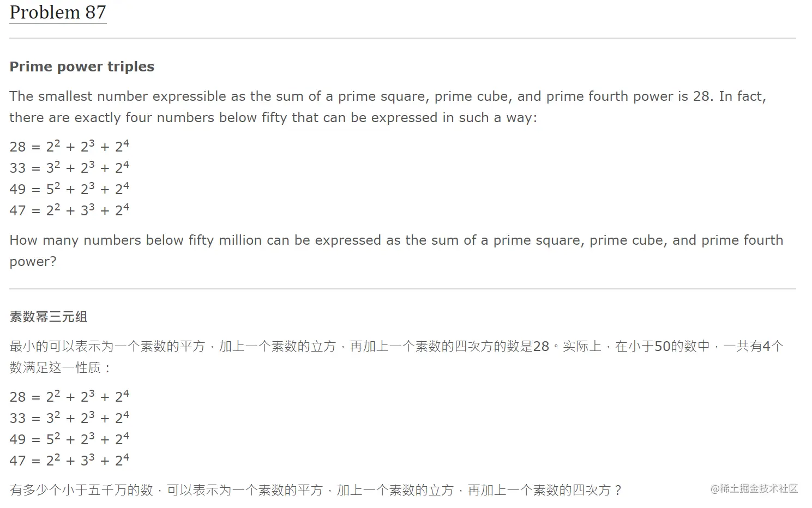This screenshot has width=812, height=508.
Task: Click the 33 equation in the English section
Action: tap(69, 167)
